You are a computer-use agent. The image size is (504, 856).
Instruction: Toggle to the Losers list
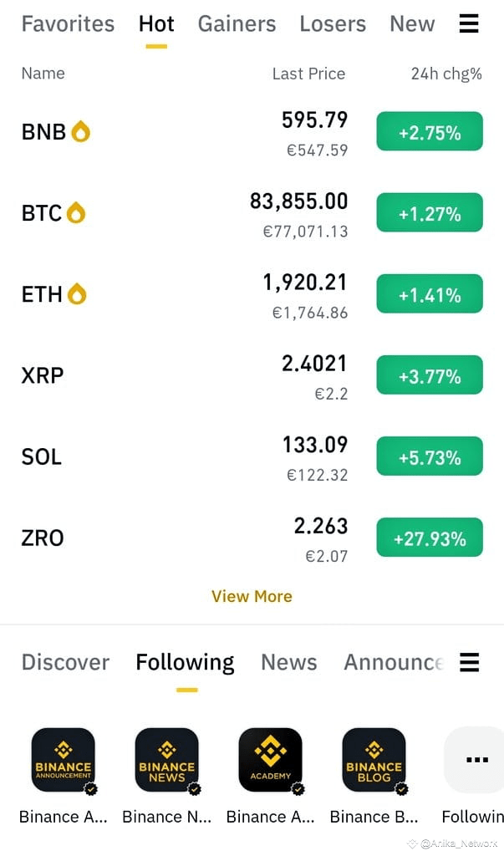click(x=332, y=24)
